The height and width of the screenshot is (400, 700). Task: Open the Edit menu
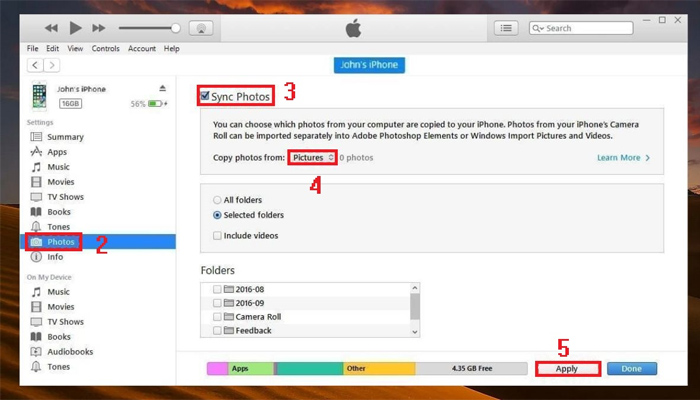tap(53, 48)
